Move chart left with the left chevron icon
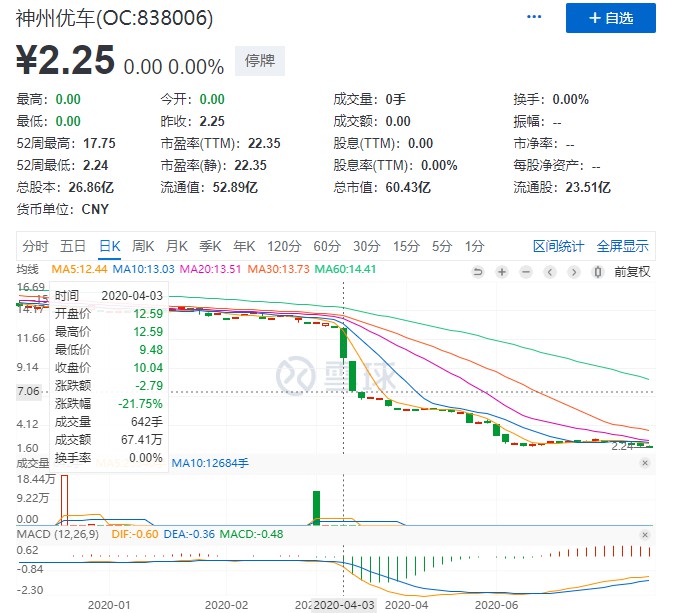Image resolution: width=676 pixels, height=613 pixels. (550, 272)
